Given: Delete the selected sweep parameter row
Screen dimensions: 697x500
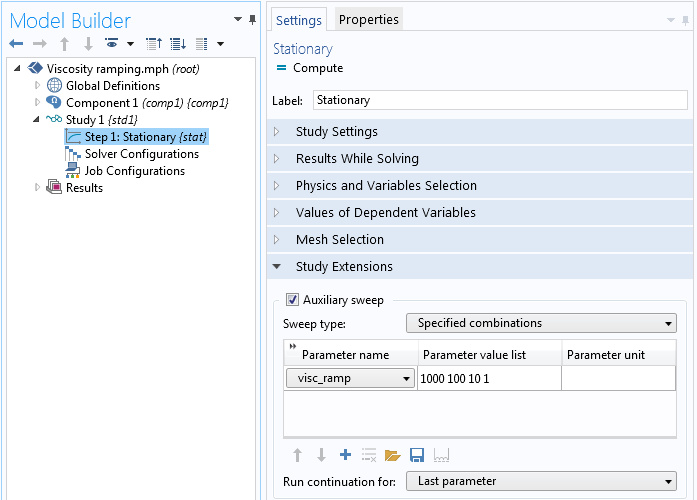Looking at the screenshot, I should coord(369,455).
